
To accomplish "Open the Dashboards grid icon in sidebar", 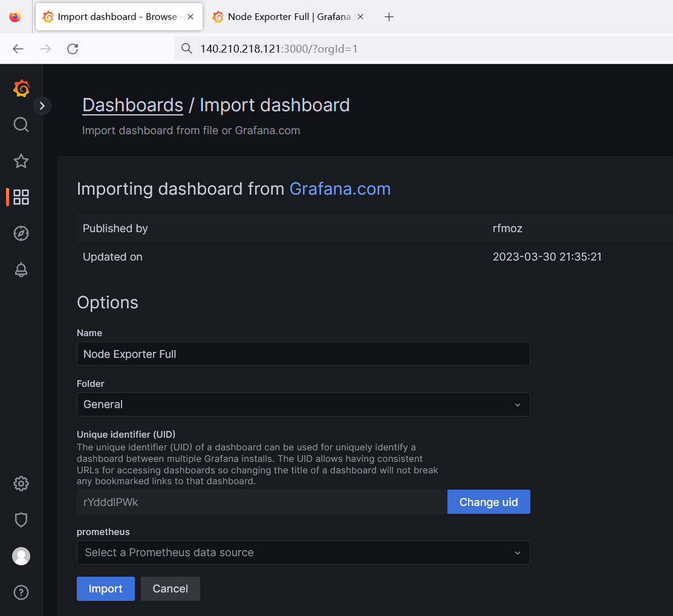I will pyautogui.click(x=21, y=197).
